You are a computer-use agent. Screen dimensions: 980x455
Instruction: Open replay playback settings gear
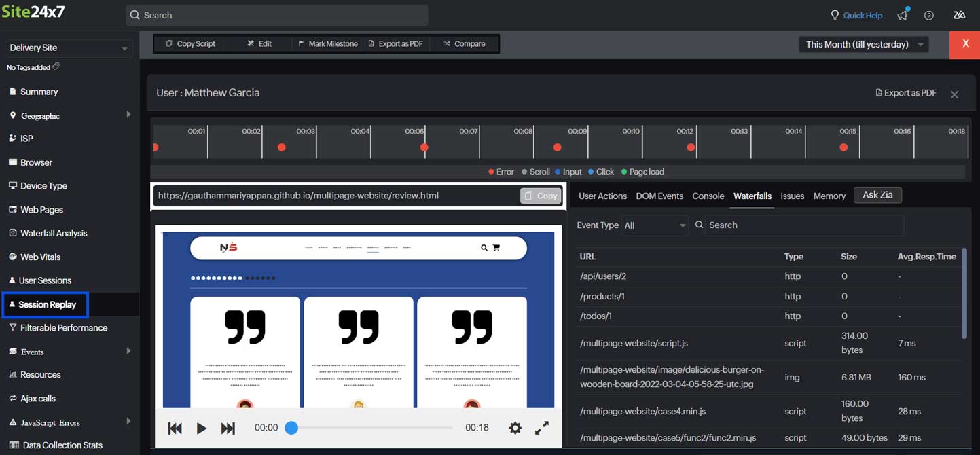click(x=515, y=428)
